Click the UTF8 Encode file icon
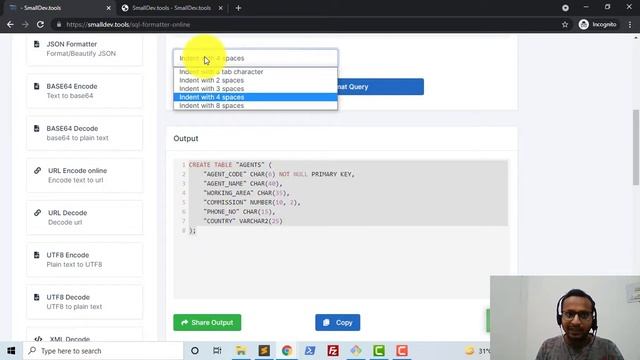Screen dimensions: 640x360 click(37, 255)
